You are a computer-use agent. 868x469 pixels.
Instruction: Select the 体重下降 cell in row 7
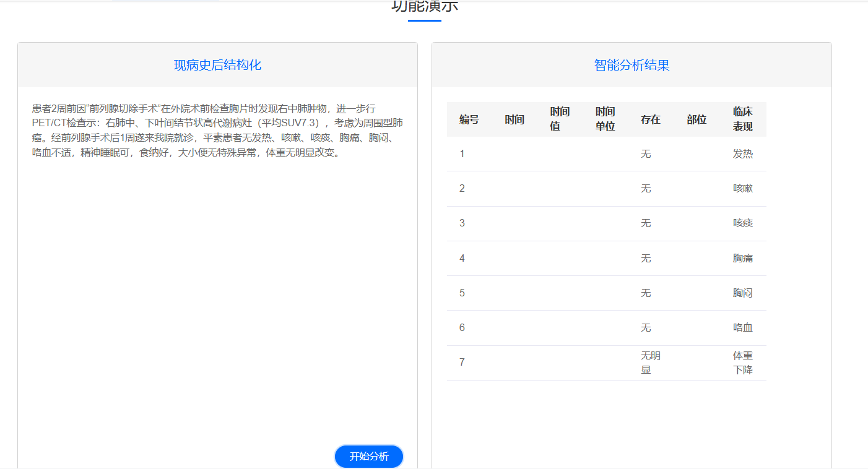click(x=742, y=363)
